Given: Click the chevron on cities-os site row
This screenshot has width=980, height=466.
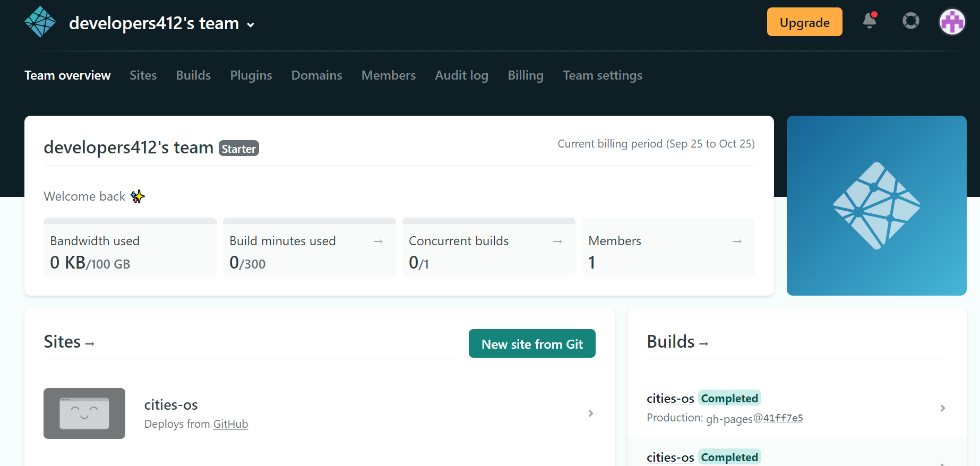Looking at the screenshot, I should click(591, 413).
